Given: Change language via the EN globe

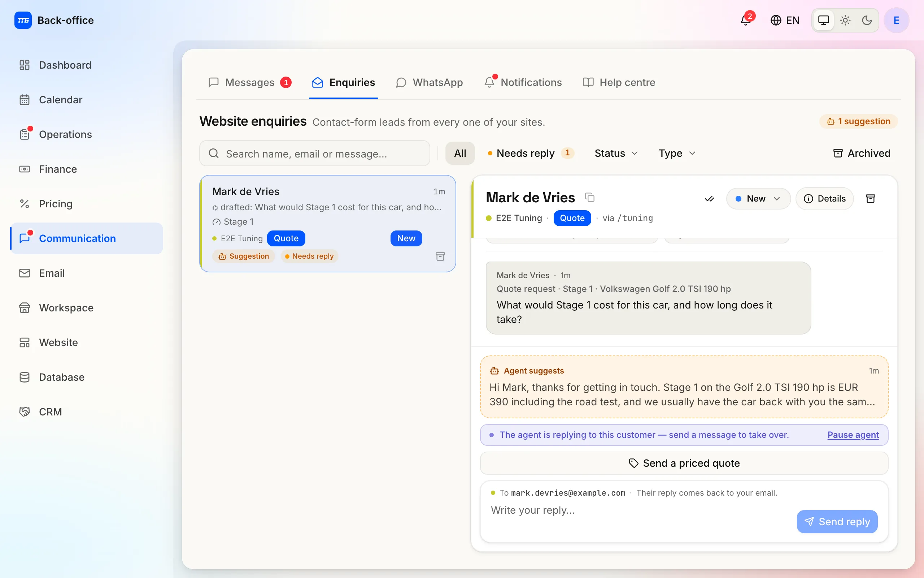Looking at the screenshot, I should (785, 20).
